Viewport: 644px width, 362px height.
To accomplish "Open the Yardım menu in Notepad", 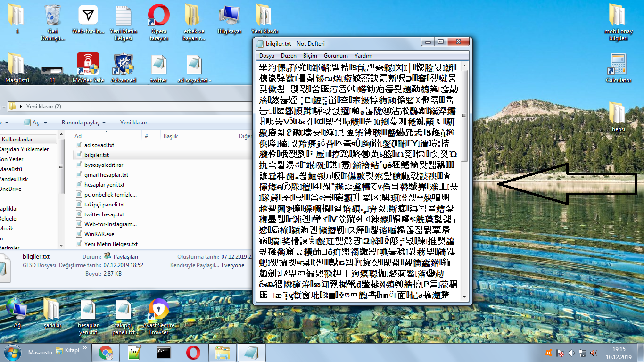I will point(363,56).
